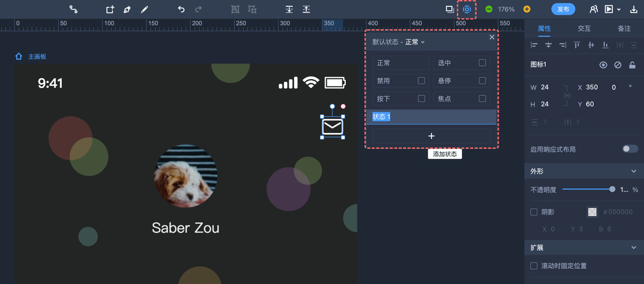Click the plus 添加状态 button
Viewport: 644px width, 284px height.
click(x=431, y=136)
